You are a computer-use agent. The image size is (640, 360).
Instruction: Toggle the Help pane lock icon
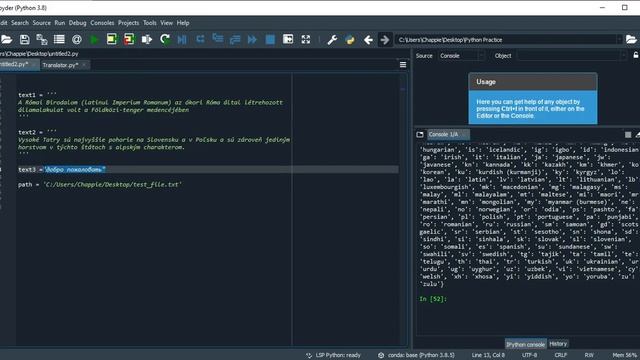point(636,55)
